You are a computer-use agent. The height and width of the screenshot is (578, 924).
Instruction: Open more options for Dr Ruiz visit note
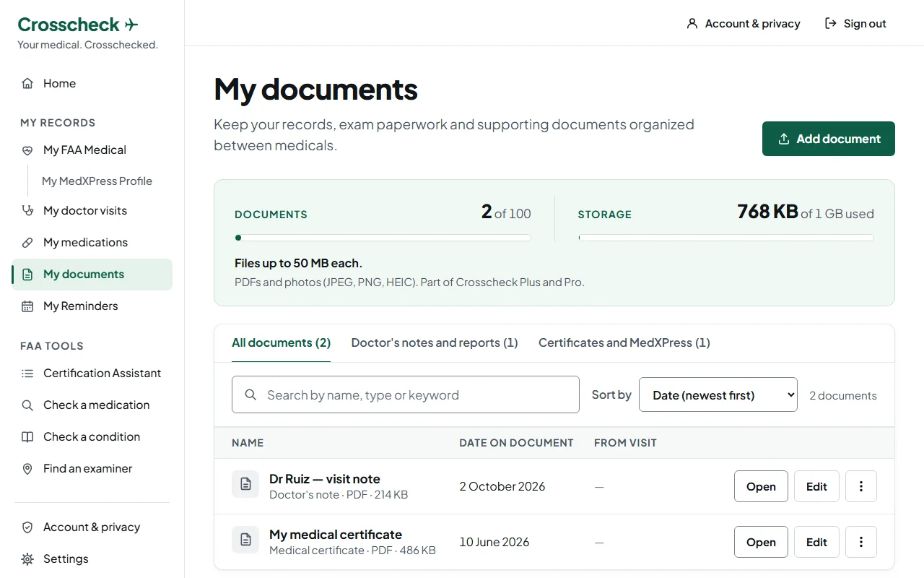tap(861, 486)
